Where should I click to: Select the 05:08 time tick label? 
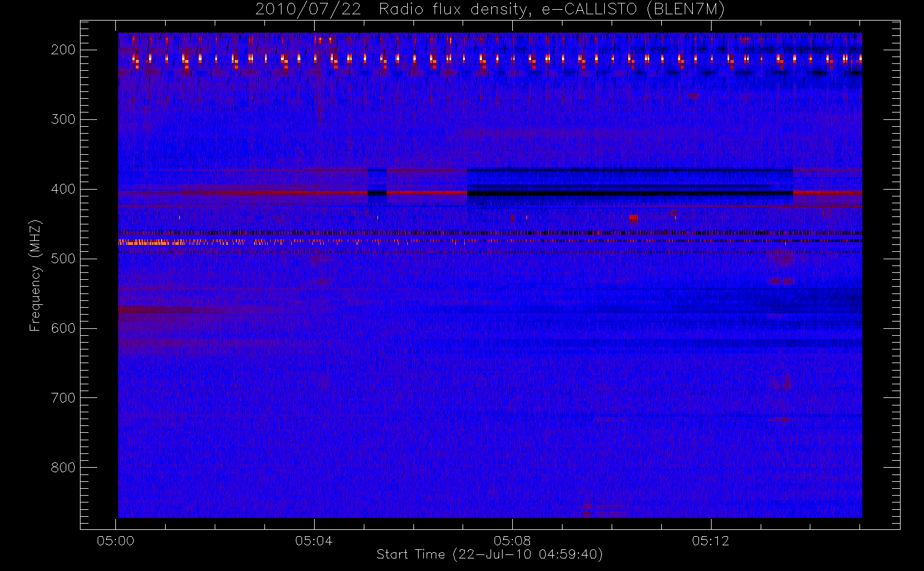[x=512, y=541]
